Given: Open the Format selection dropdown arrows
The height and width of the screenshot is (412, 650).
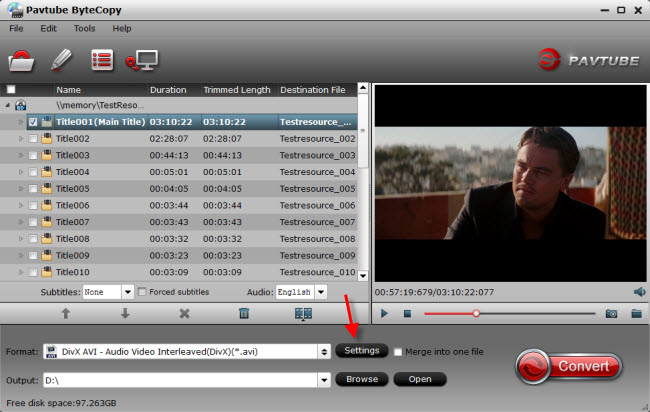Looking at the screenshot, I should [x=324, y=352].
